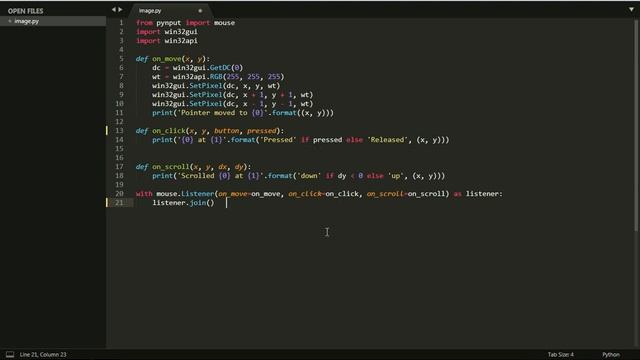This screenshot has height=360, width=640.
Task: Click 'RGB' on line 7
Action: tap(216, 77)
